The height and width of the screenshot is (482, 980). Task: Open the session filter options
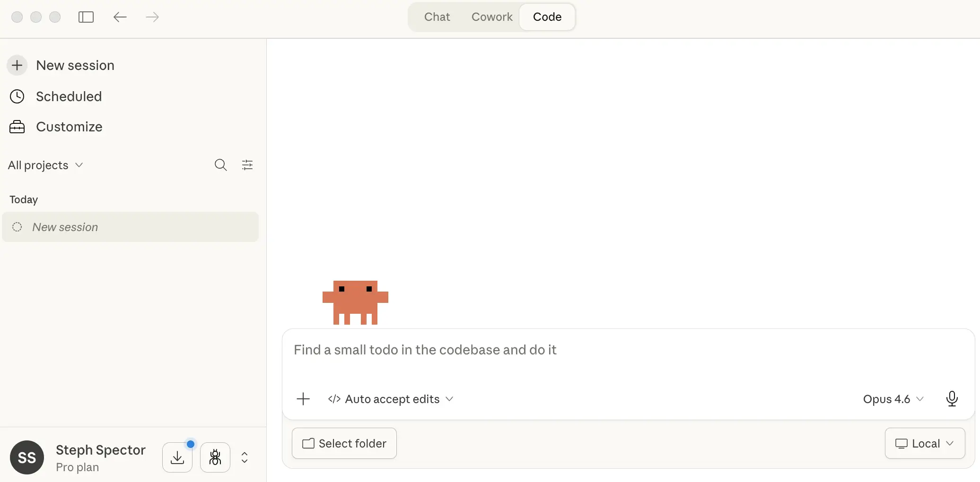pos(247,165)
